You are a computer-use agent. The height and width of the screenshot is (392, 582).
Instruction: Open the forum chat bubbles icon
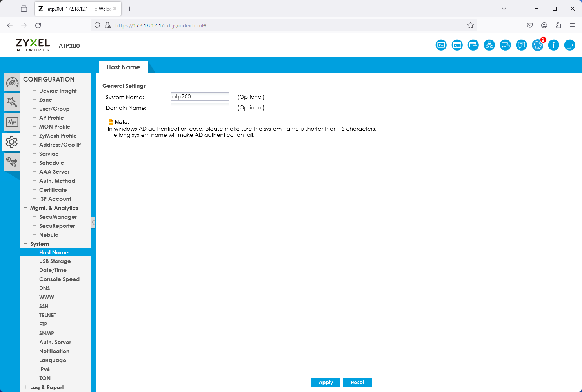click(506, 45)
